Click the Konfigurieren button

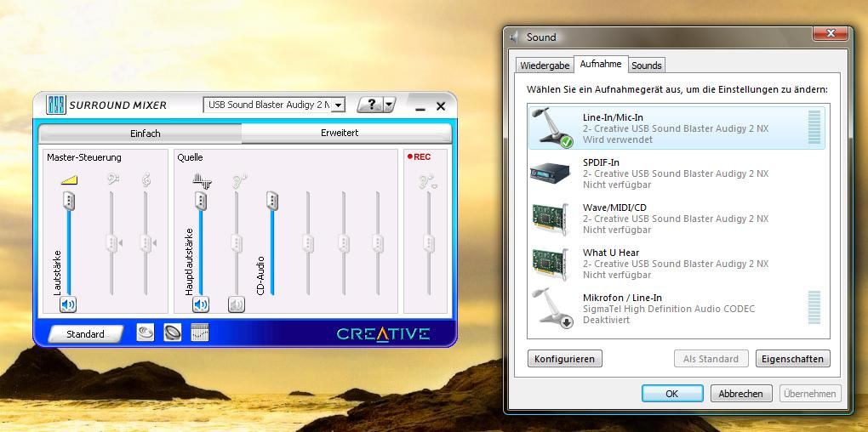tap(565, 358)
